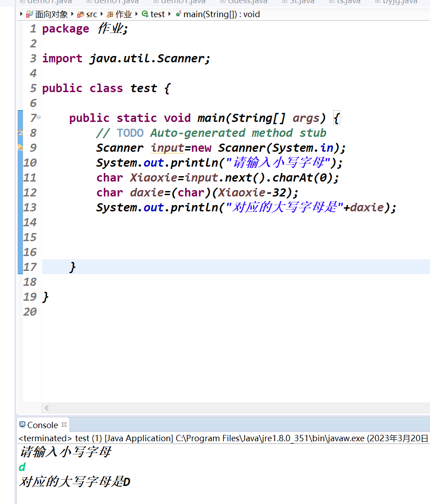Click line number 20 in the gutter

30,312
